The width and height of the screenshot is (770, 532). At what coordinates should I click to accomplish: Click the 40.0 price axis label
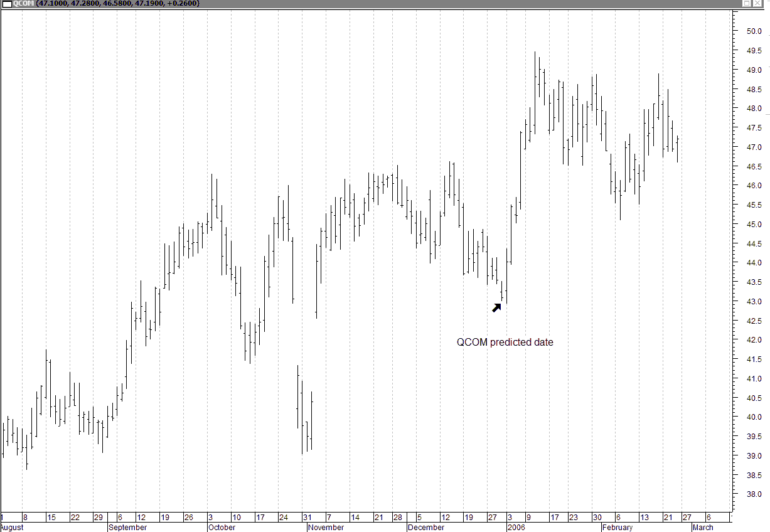point(754,417)
